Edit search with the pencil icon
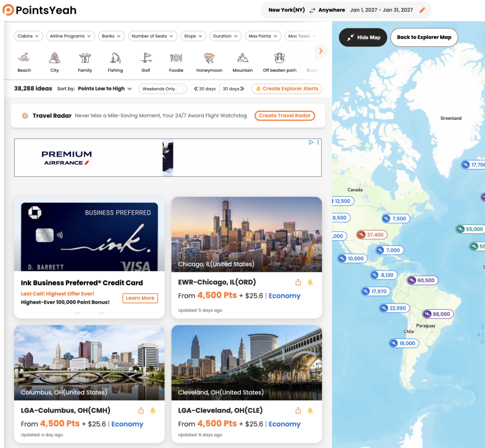The width and height of the screenshot is (485, 448). pos(422,10)
